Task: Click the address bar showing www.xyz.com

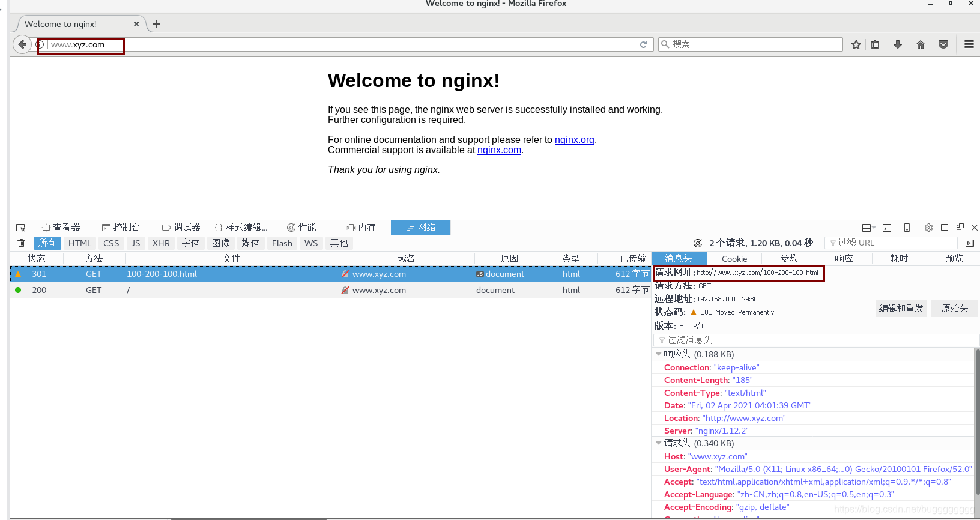Action: [339, 44]
